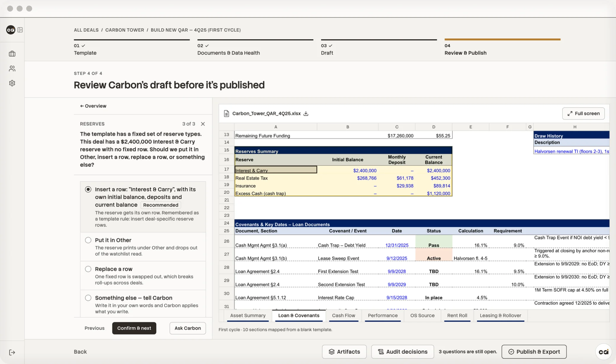Viewport: 616px width, 364px height.
Task: Return to Overview link
Action: pos(93,106)
